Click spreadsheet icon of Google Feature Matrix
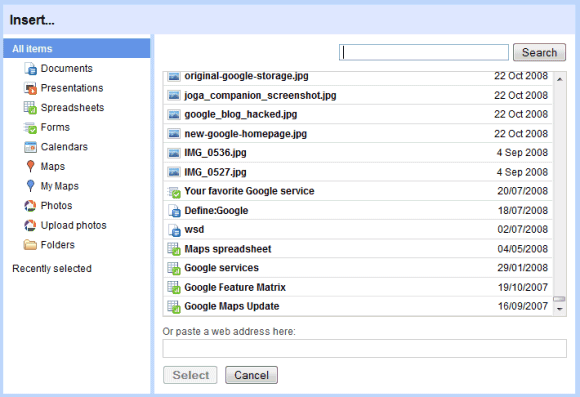Screen dimensions: 580x397 [x=174, y=287]
